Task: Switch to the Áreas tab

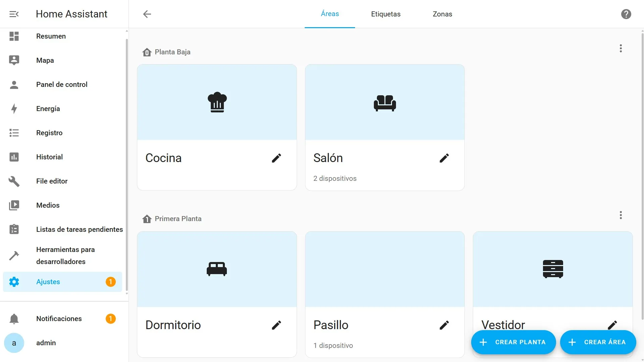Action: click(x=330, y=14)
